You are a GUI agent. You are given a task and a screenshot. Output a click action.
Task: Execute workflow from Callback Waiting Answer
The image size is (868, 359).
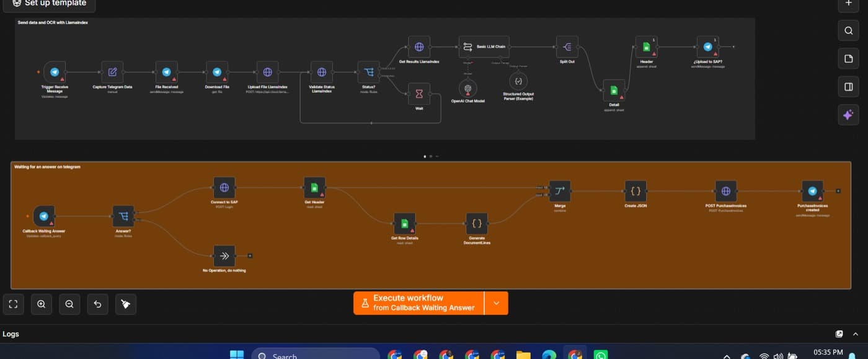418,303
